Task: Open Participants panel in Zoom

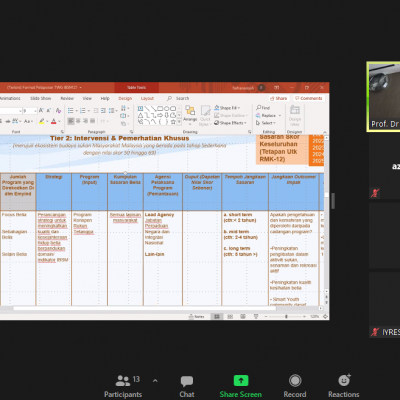Action: tap(123, 387)
